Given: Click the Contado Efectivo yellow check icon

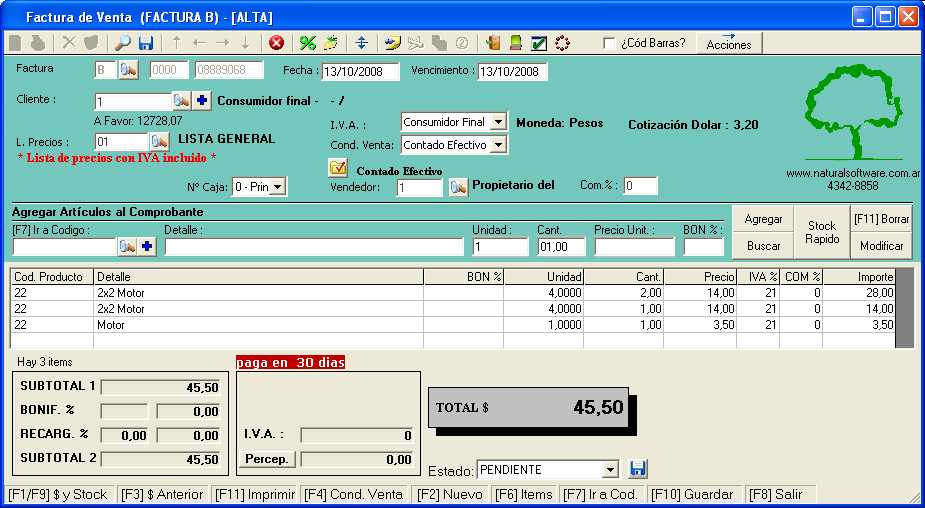Looking at the screenshot, I should coord(338,168).
